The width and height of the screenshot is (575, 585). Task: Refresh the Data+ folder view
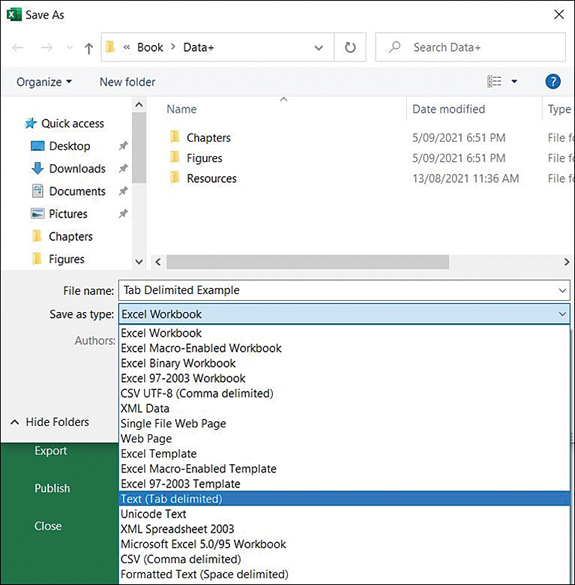click(x=350, y=47)
